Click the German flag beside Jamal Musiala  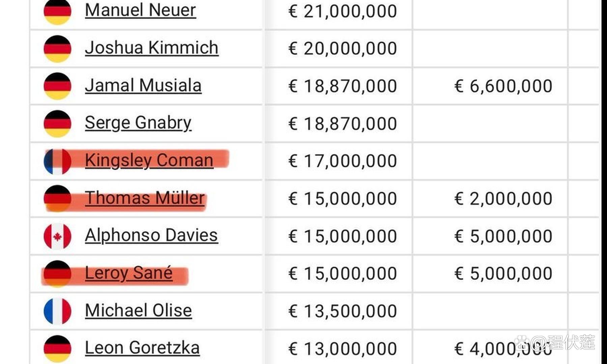tap(57, 86)
